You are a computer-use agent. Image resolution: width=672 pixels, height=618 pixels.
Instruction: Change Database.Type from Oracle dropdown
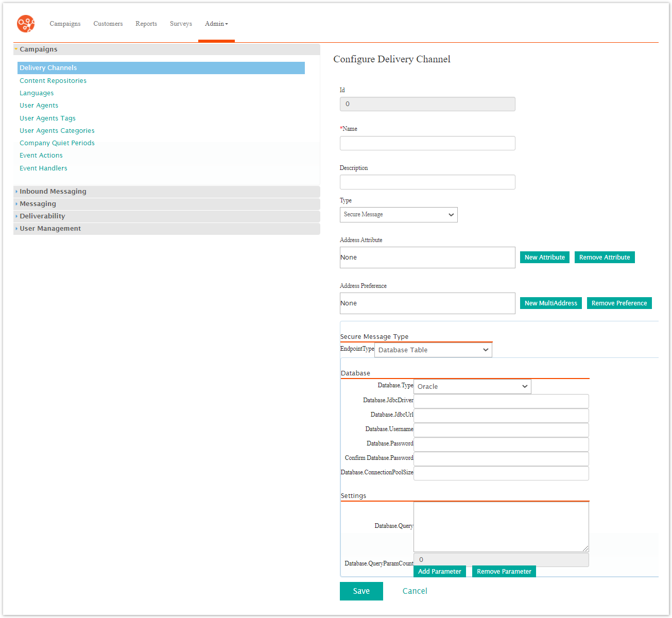[x=472, y=386]
